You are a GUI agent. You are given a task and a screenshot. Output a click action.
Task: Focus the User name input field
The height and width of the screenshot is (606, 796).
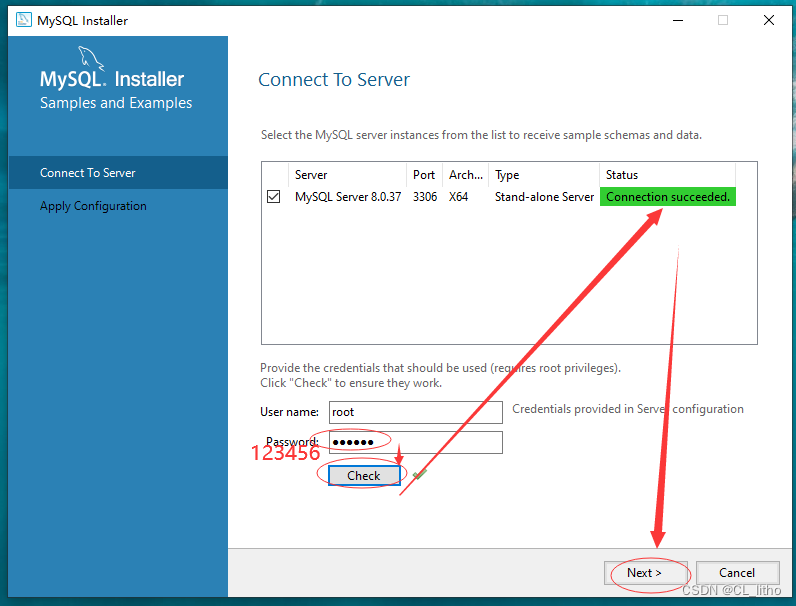(x=416, y=412)
